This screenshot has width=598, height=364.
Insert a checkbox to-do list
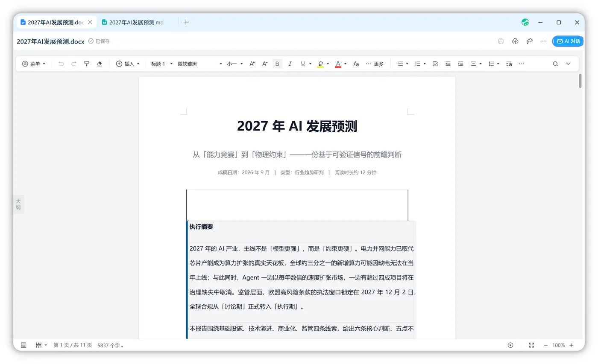(435, 64)
